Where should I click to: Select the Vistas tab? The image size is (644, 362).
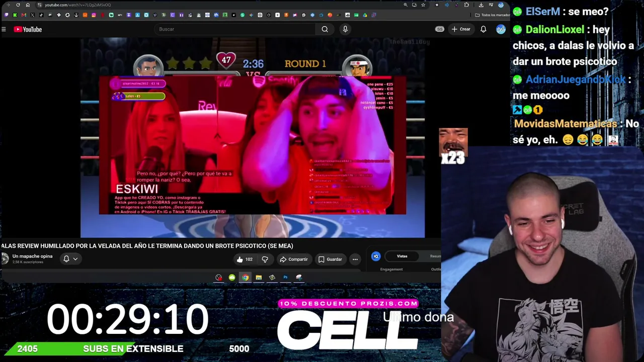tap(402, 256)
